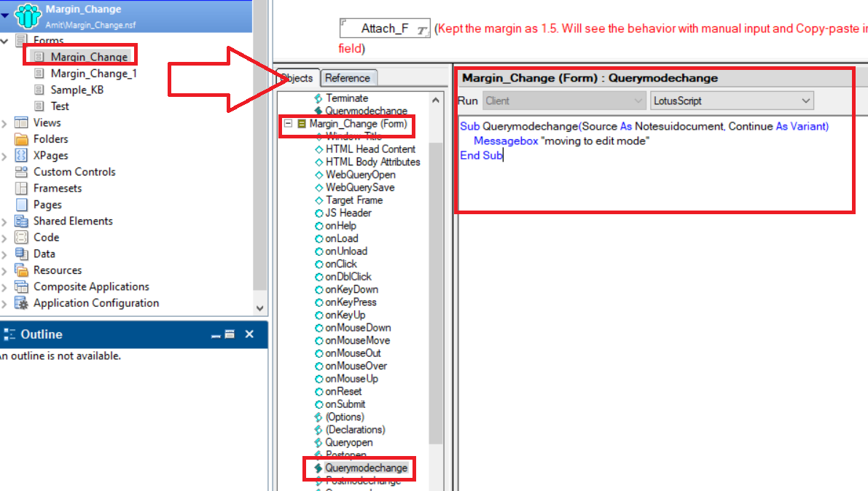This screenshot has height=491, width=868.
Task: Click the Custom Controls icon
Action: pos(21,172)
